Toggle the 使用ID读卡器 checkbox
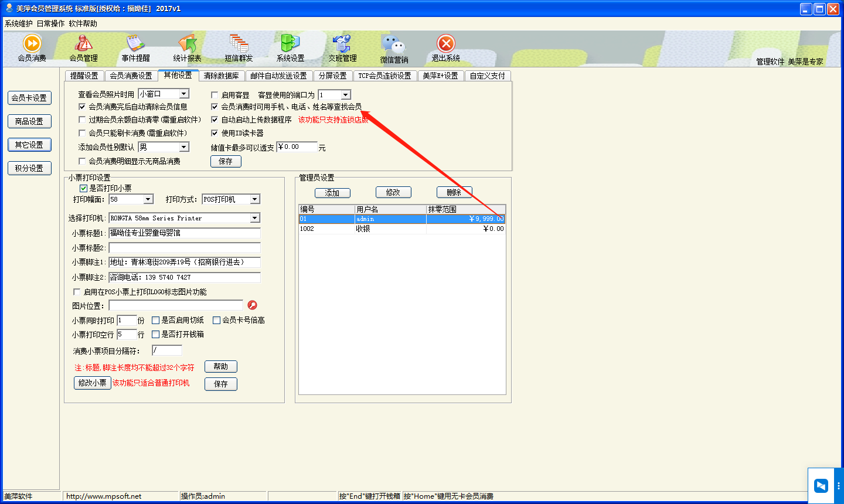 point(215,133)
